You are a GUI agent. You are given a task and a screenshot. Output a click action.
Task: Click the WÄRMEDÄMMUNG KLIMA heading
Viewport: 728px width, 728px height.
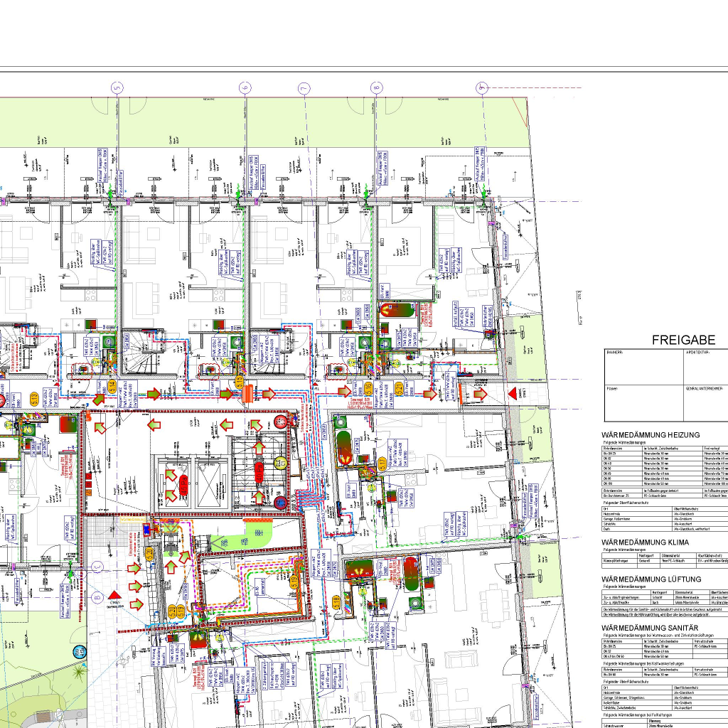pyautogui.click(x=643, y=542)
